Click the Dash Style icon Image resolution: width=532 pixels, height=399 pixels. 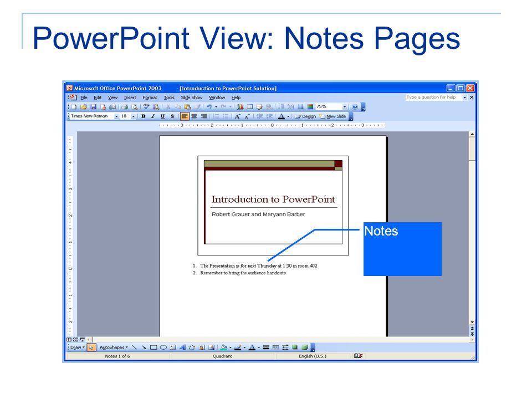(x=275, y=347)
